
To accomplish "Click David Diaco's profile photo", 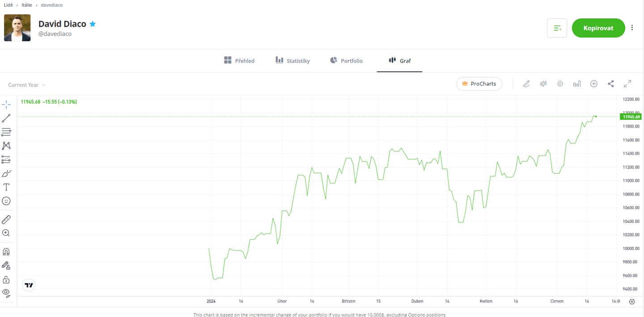I will pyautogui.click(x=17, y=28).
